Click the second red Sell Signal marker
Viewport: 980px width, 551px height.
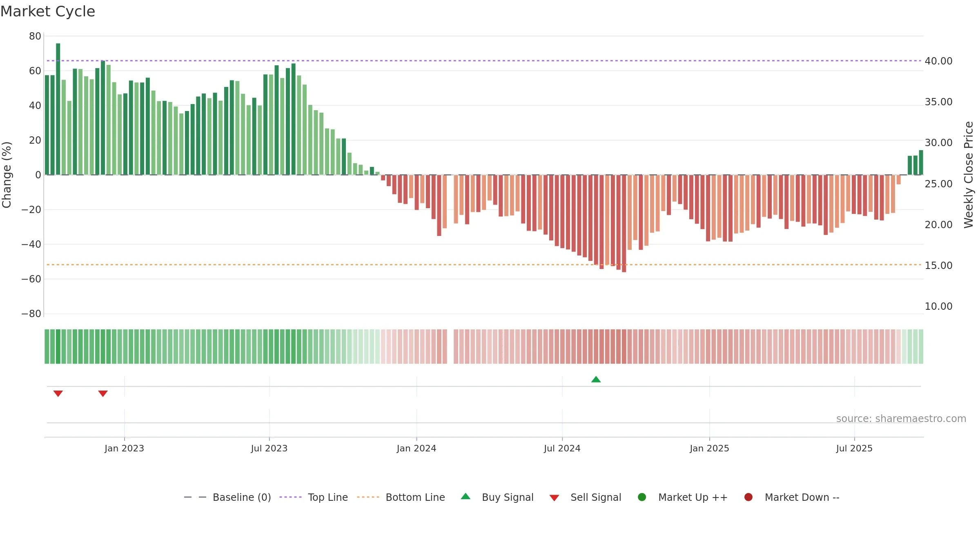pyautogui.click(x=103, y=393)
